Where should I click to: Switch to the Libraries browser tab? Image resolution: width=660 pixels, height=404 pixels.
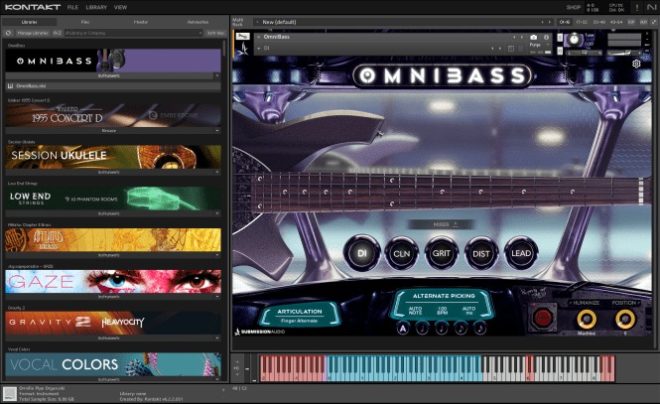point(29,22)
